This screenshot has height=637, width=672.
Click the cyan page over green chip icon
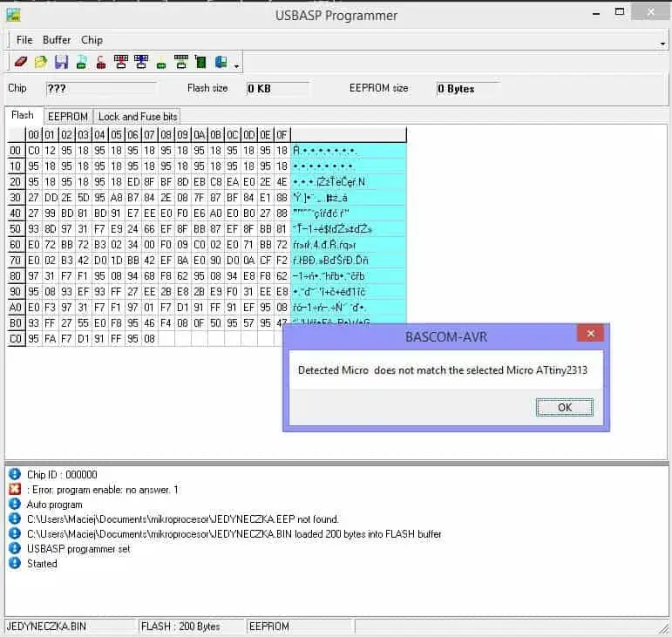pyautogui.click(x=81, y=62)
